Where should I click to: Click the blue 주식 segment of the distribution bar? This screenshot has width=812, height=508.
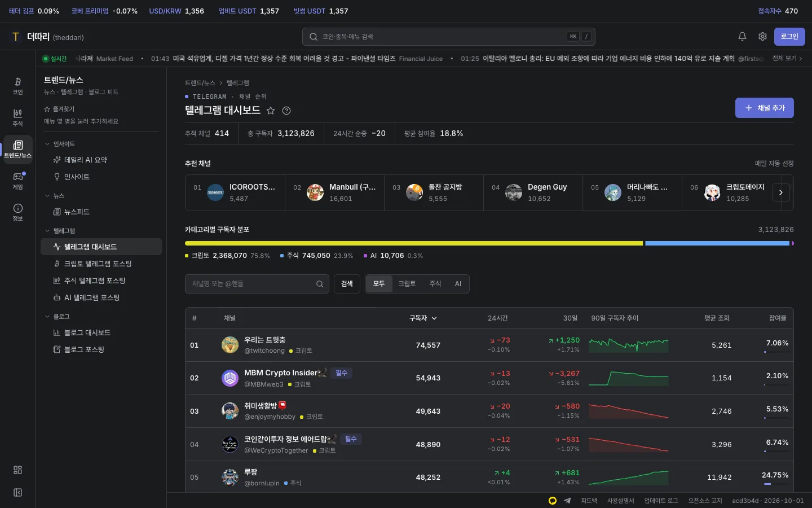[x=717, y=243]
